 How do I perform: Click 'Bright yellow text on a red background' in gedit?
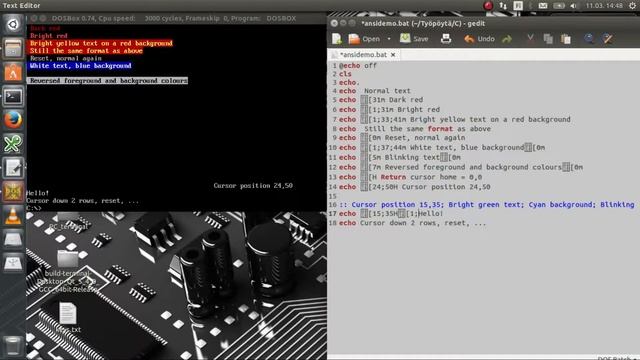click(490, 119)
